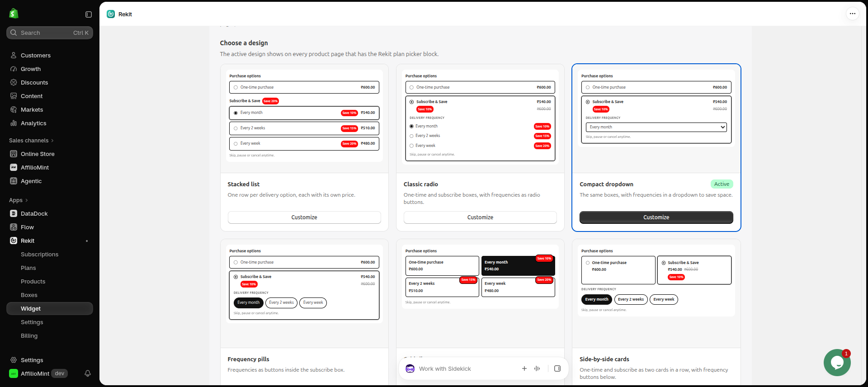Image resolution: width=868 pixels, height=387 pixels.
Task: Open the Markets globe icon
Action: (14, 109)
